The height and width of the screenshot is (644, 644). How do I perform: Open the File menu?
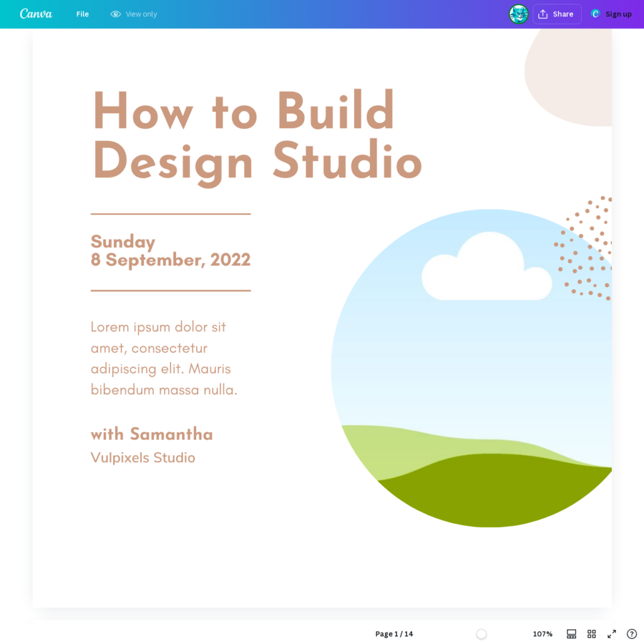pyautogui.click(x=82, y=14)
